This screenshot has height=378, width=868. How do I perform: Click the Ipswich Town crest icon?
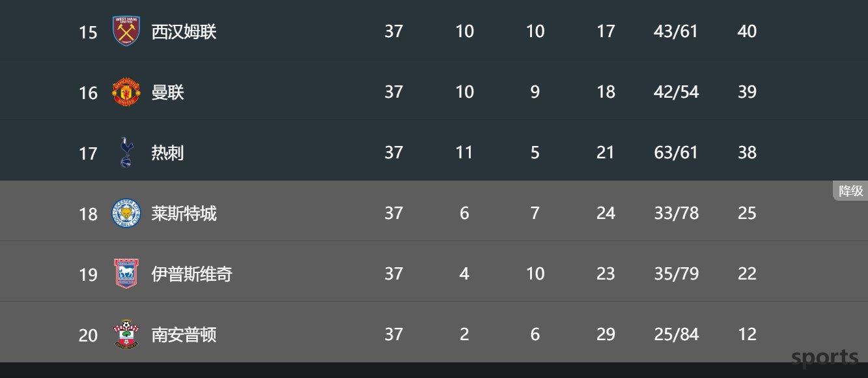126,274
